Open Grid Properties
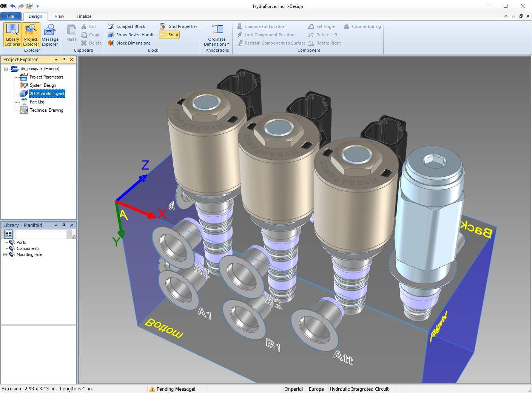This screenshot has height=393, width=532. point(179,26)
